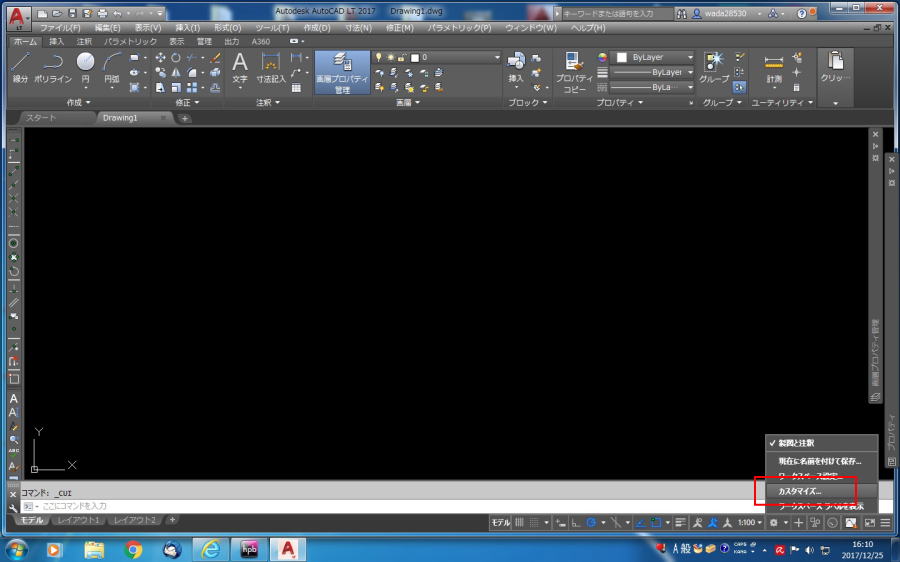Click the wada28530 account sign-in

click(x=725, y=13)
